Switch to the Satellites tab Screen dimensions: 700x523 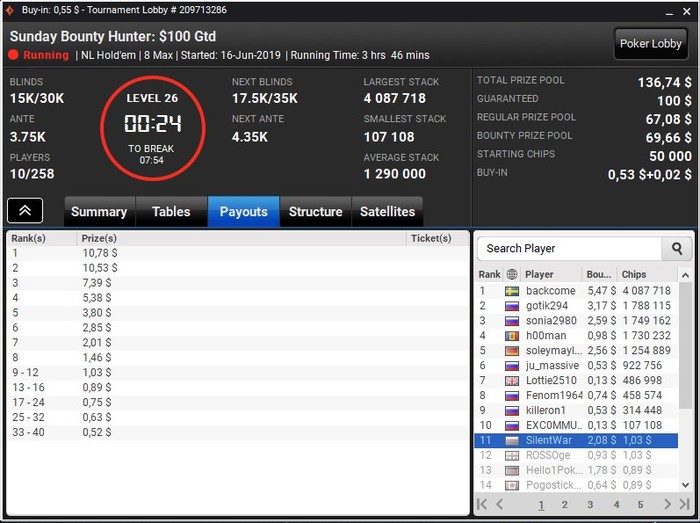pyautogui.click(x=388, y=212)
